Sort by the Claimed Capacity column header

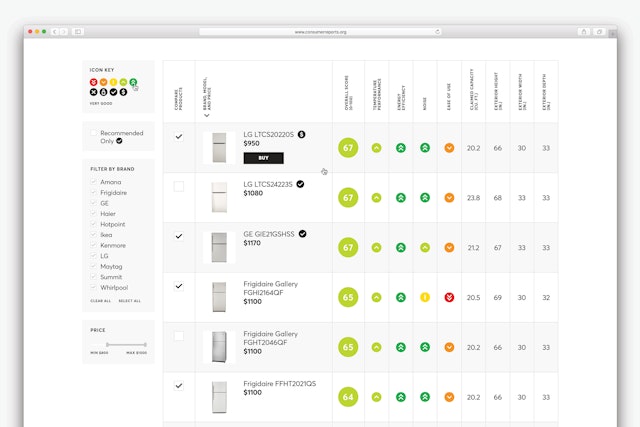[473, 89]
